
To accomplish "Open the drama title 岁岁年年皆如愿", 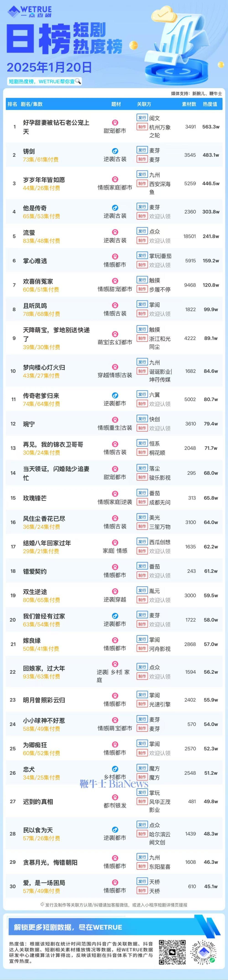I will pyautogui.click(x=44, y=180).
